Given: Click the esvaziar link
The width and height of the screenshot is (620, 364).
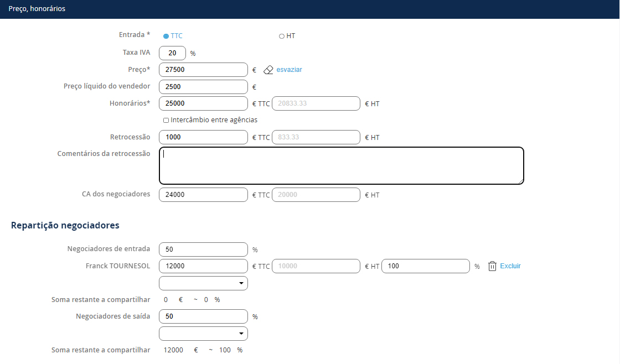Looking at the screenshot, I should point(289,70).
